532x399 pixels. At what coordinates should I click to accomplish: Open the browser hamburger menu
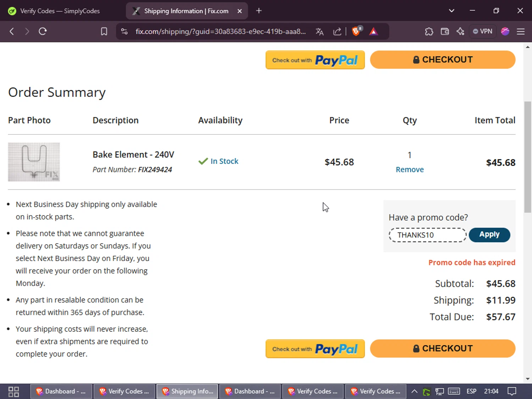(521, 32)
